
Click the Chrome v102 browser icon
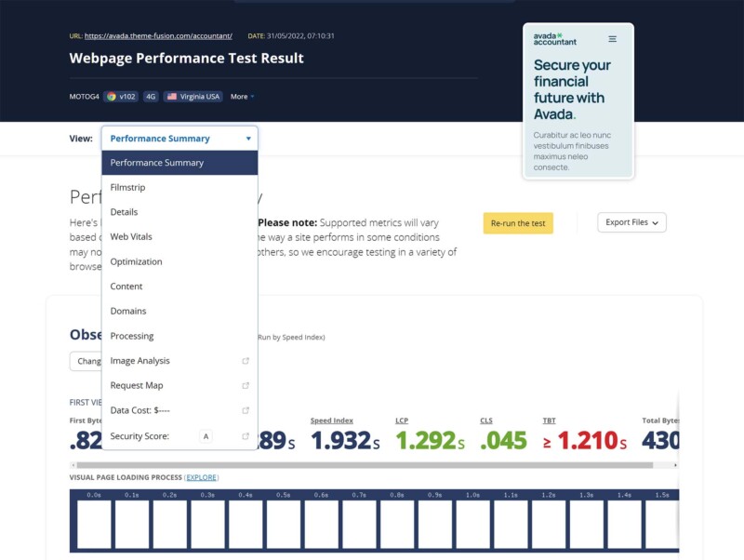[x=111, y=96]
